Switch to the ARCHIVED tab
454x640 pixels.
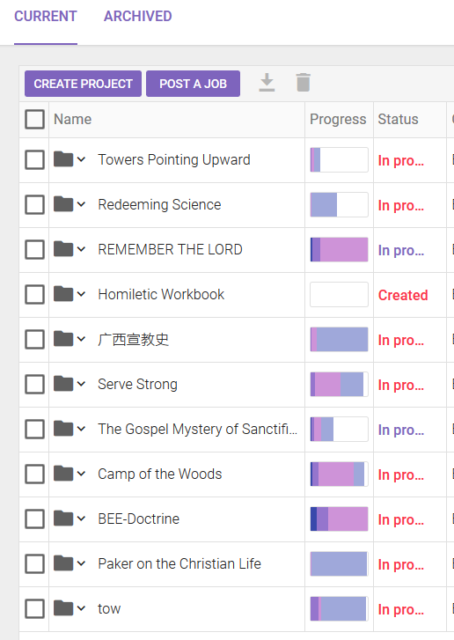pos(138,16)
